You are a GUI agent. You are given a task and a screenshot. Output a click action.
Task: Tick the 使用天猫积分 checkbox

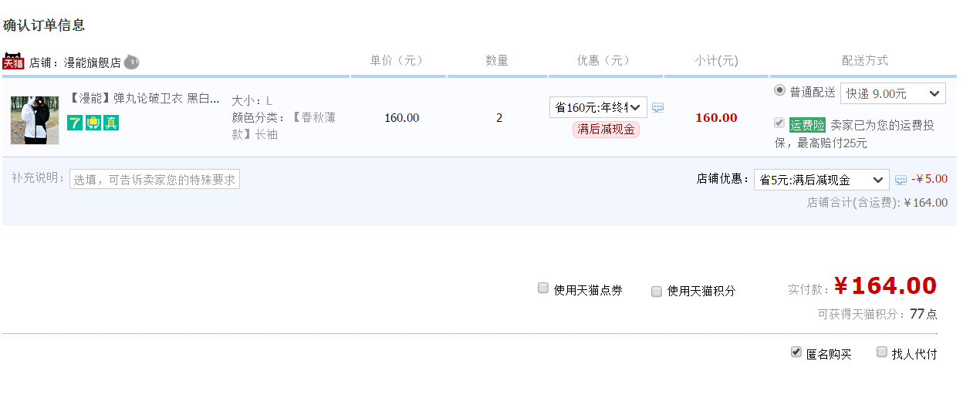[657, 291]
